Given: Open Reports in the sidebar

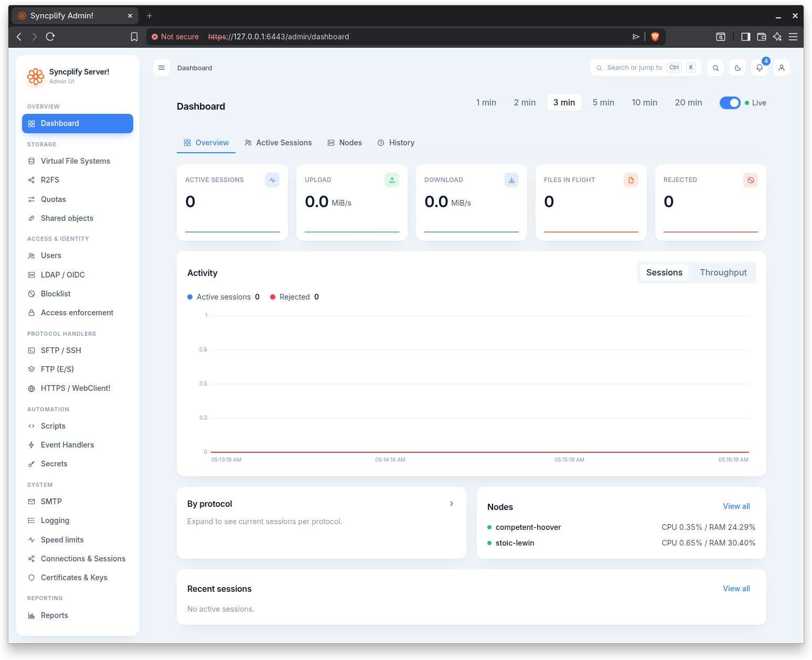Looking at the screenshot, I should pos(78,615).
